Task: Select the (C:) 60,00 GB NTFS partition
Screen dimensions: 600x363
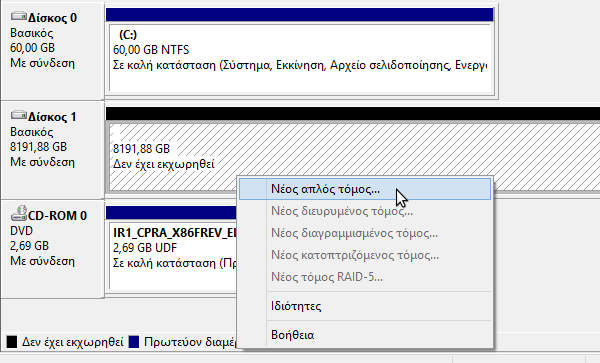Action: point(300,58)
